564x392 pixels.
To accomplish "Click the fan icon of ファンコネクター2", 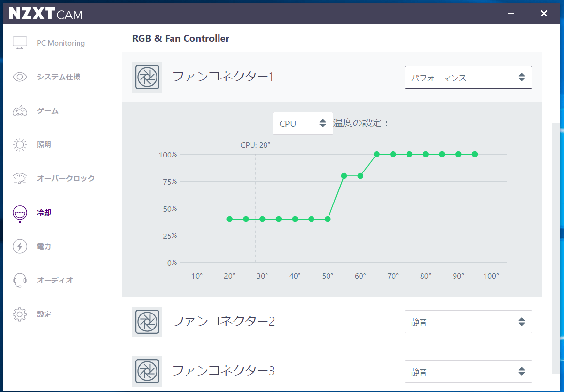I will pos(147,322).
